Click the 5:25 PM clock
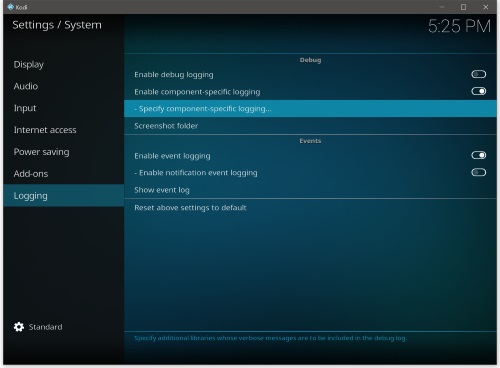Screen dimensions: 500x368 pos(459,26)
